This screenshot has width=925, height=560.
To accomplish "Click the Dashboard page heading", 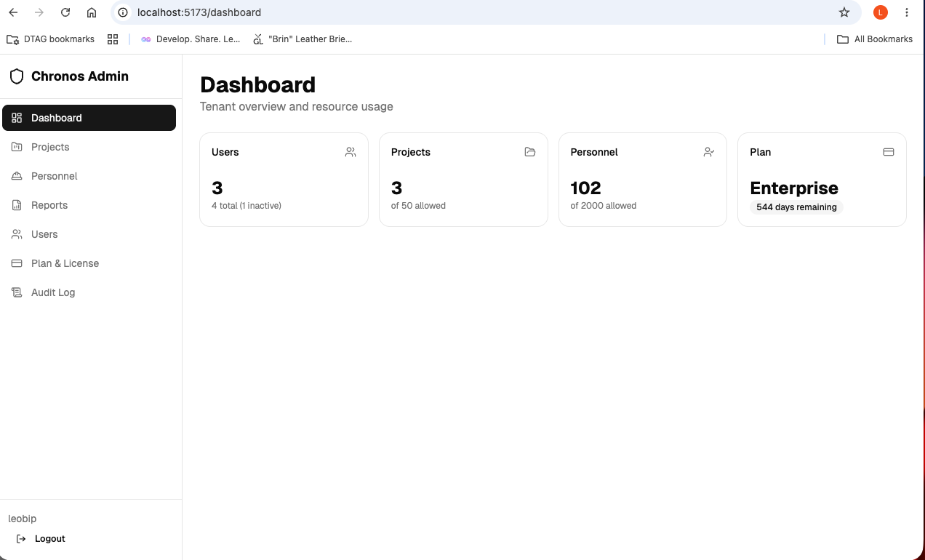I will click(257, 85).
